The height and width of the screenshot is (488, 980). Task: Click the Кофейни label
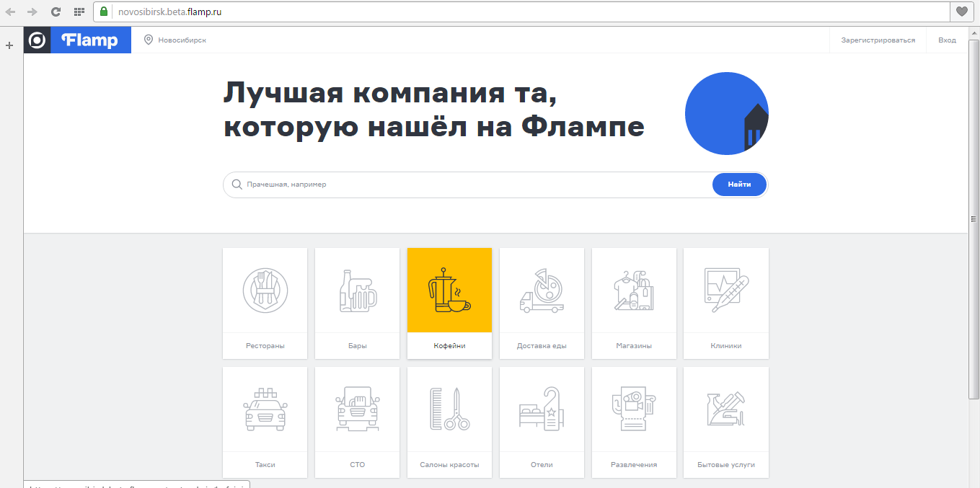(x=449, y=346)
